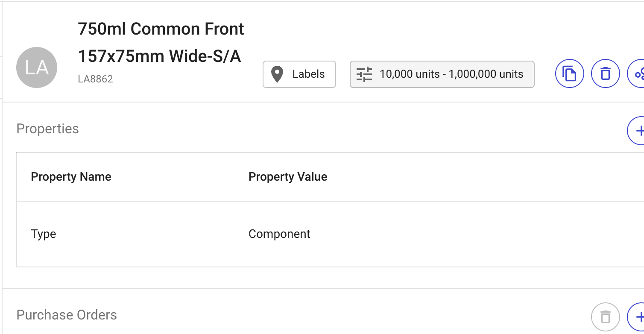The height and width of the screenshot is (334, 644).
Task: Click the Component property value
Action: pos(279,234)
